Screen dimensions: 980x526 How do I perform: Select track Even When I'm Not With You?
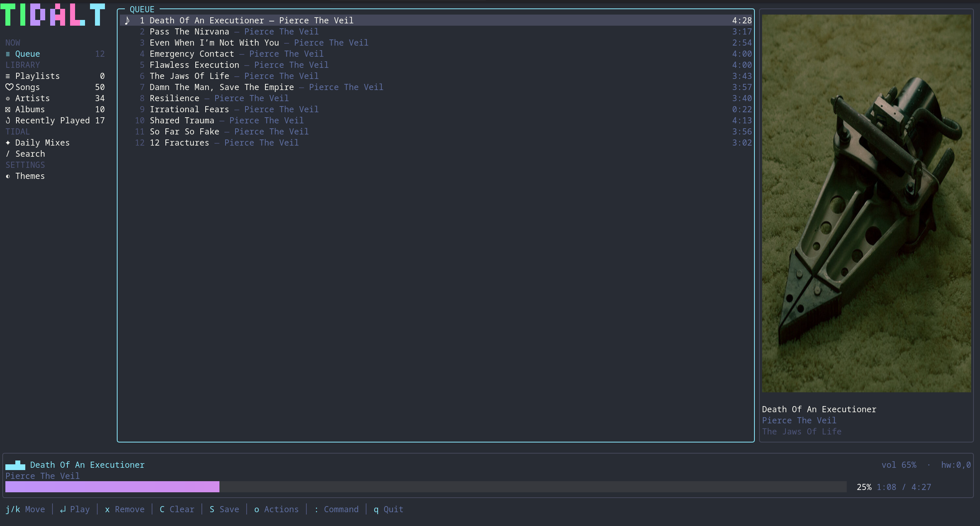436,43
